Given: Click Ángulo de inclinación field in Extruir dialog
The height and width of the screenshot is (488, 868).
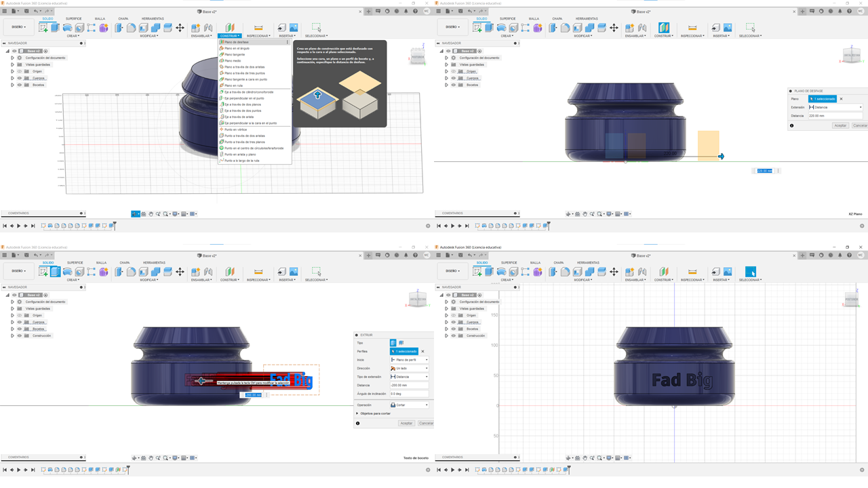Looking at the screenshot, I should (409, 394).
